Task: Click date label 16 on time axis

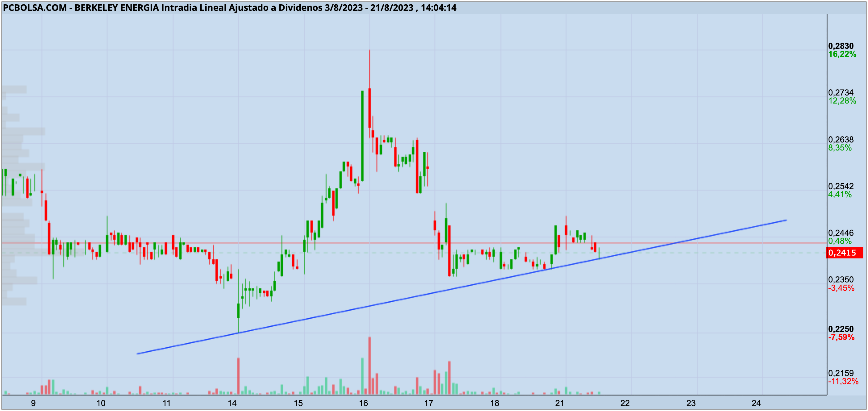Action: [363, 403]
